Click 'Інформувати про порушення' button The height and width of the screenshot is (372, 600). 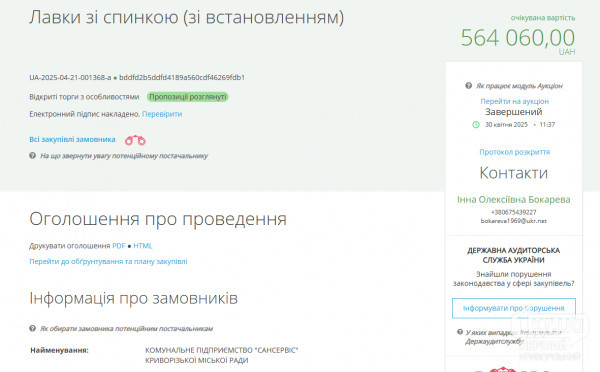click(x=514, y=308)
